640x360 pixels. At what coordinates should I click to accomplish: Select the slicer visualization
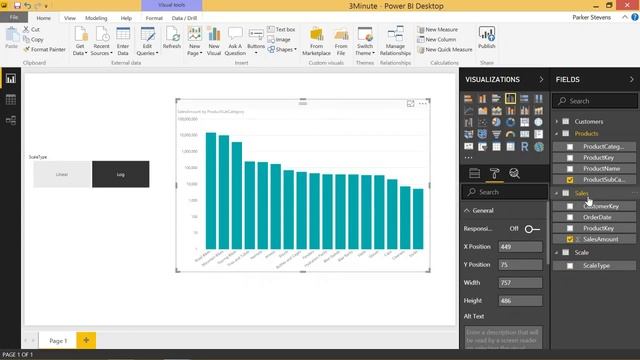pos(482,147)
